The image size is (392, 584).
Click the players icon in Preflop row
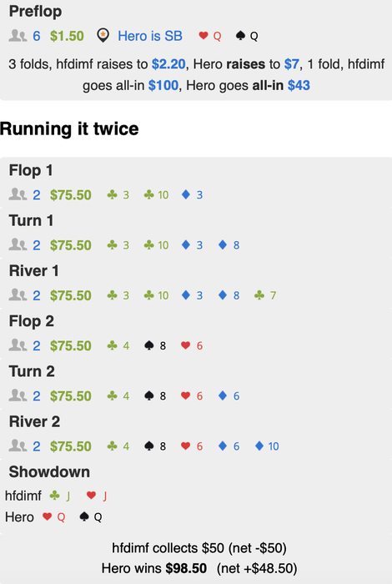[x=18, y=36]
